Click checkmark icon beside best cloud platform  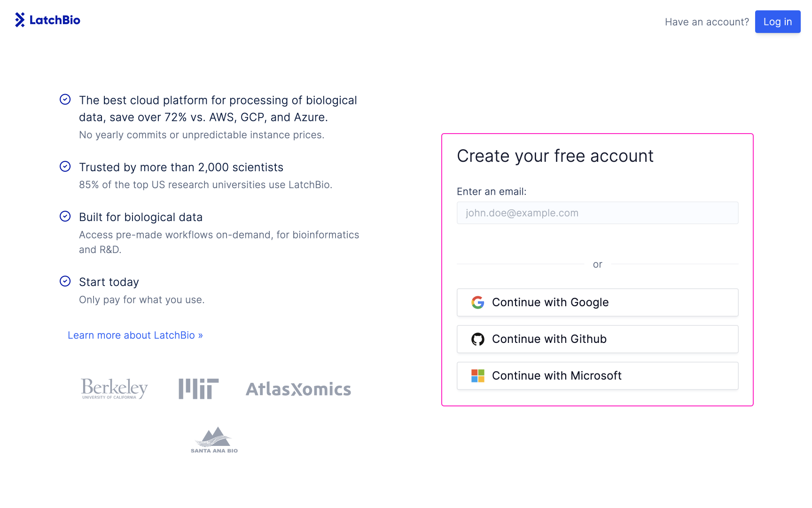[x=65, y=99]
